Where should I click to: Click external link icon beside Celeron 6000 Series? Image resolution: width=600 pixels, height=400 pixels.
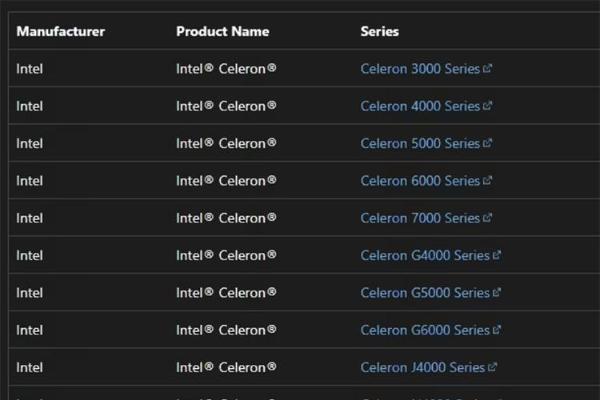pyautogui.click(x=488, y=181)
